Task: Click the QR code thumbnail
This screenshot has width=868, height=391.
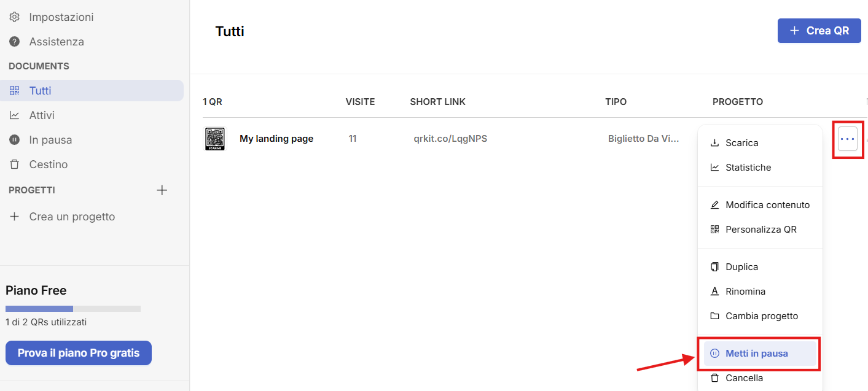Action: tap(214, 139)
